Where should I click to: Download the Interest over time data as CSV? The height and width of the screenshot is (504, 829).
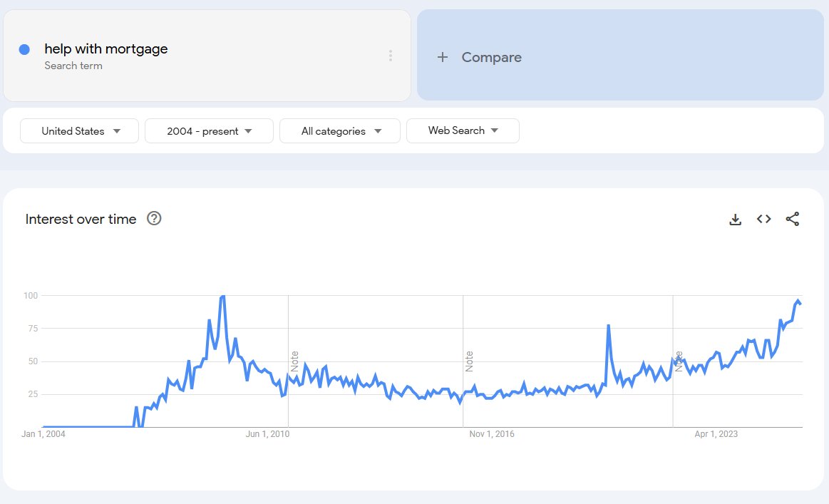pyautogui.click(x=735, y=219)
